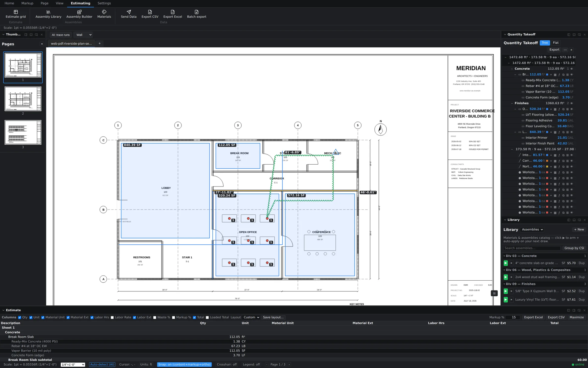
Task: Open the Page ribbon tab
Action: tap(44, 3)
